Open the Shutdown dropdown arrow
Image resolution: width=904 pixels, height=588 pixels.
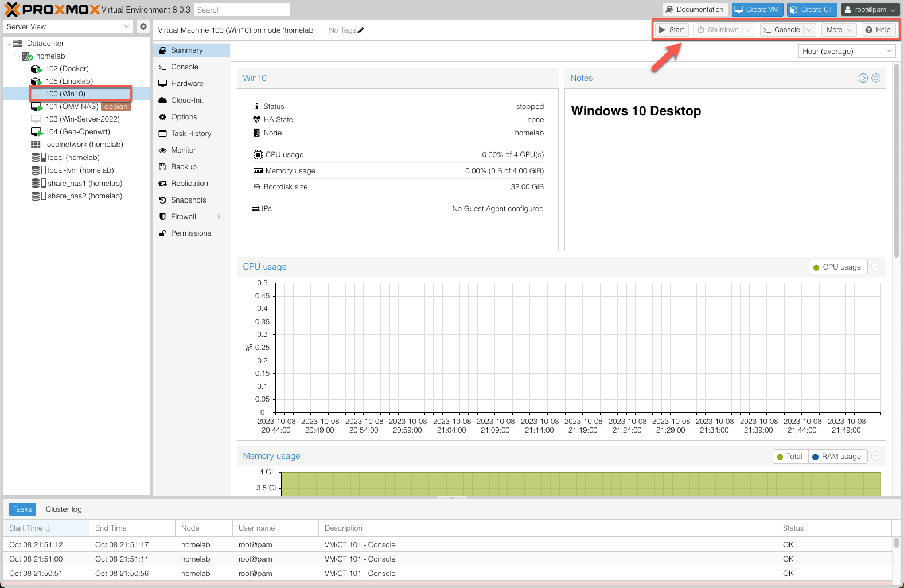pos(748,30)
